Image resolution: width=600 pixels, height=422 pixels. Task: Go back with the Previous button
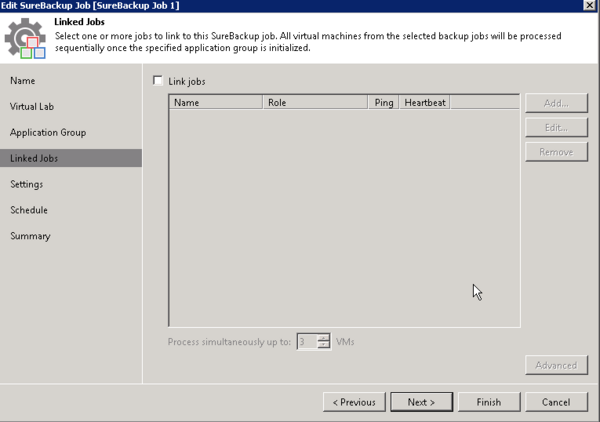click(353, 402)
